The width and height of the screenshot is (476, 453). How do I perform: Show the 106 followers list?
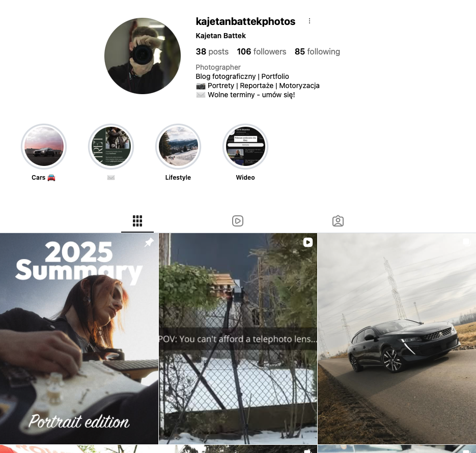[261, 51]
